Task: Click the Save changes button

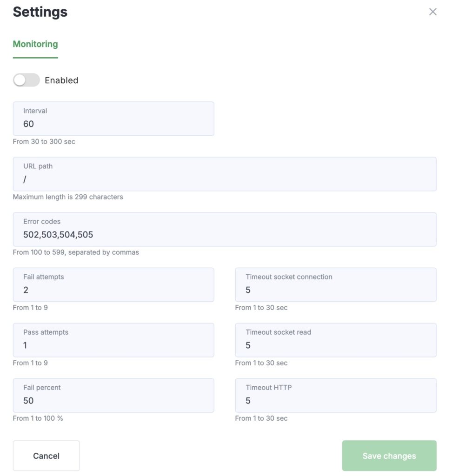Action: pos(389,456)
